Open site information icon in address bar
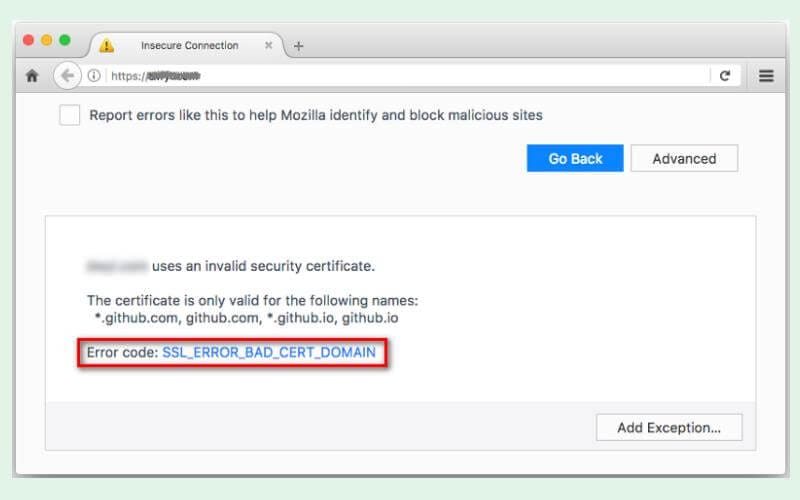The image size is (800, 500). (x=94, y=76)
